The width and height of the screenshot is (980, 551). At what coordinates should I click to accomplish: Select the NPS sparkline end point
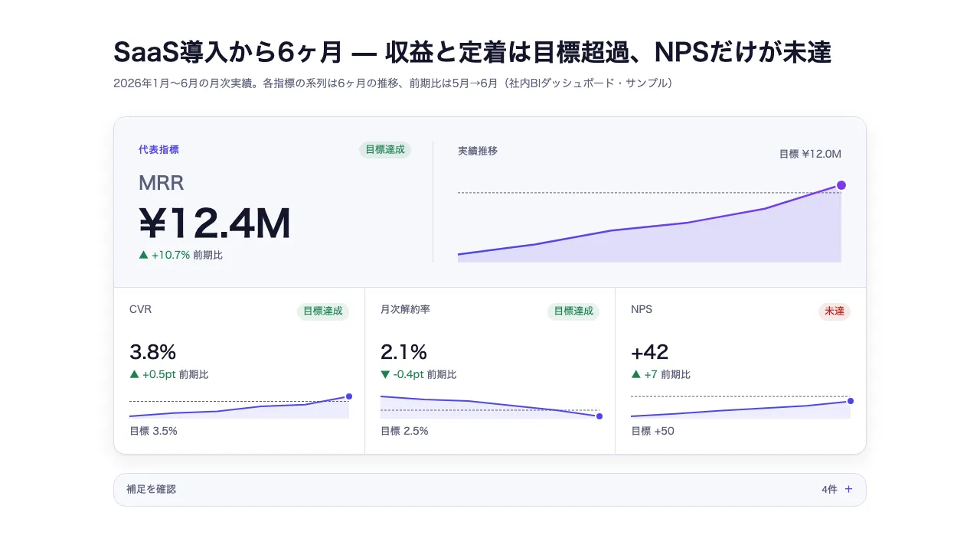coord(851,401)
